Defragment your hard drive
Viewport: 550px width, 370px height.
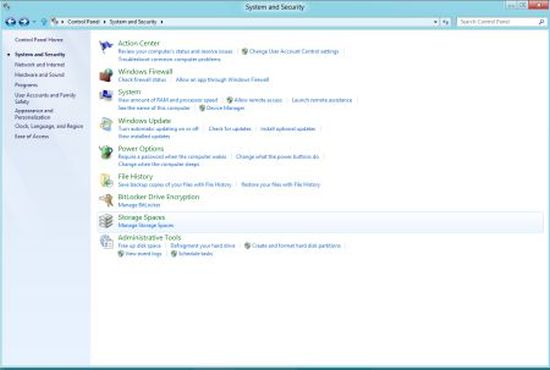tap(202, 245)
